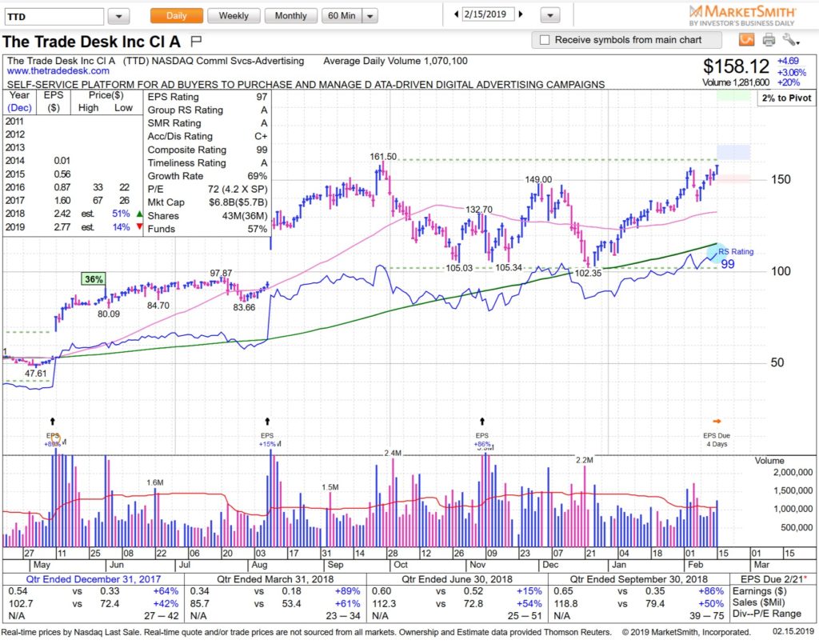Click the August EPS +15% marker
This screenshot has height=644, width=819.
(267, 440)
